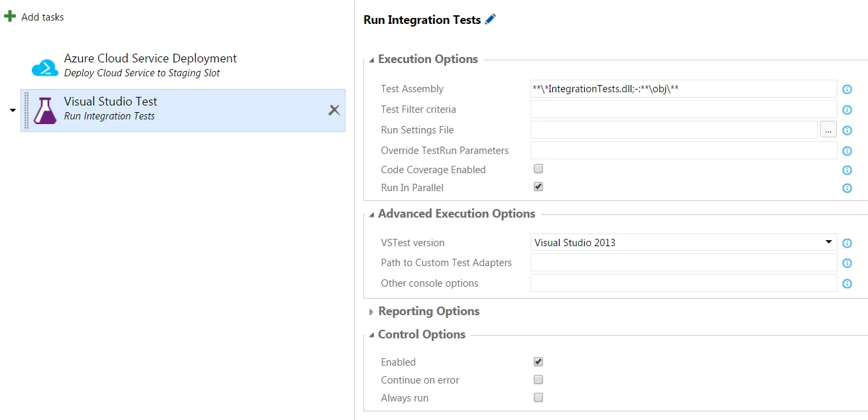Uncheck the Run In Parallel checkbox

[x=538, y=187]
